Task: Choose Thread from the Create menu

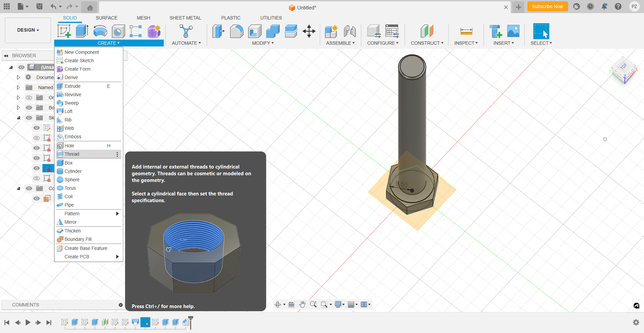Action: point(72,154)
